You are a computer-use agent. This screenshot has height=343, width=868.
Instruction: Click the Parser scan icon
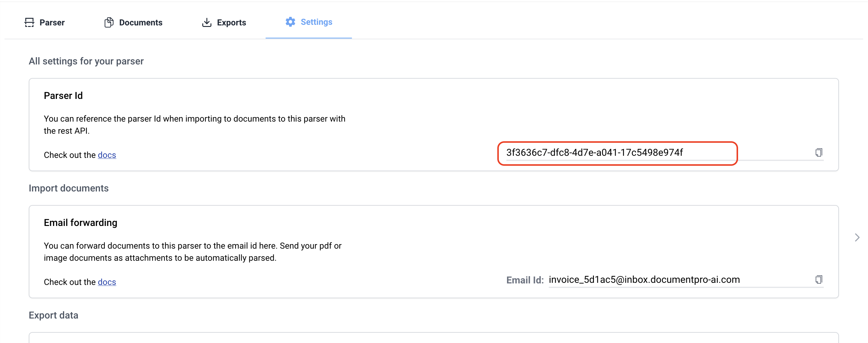pos(29,22)
